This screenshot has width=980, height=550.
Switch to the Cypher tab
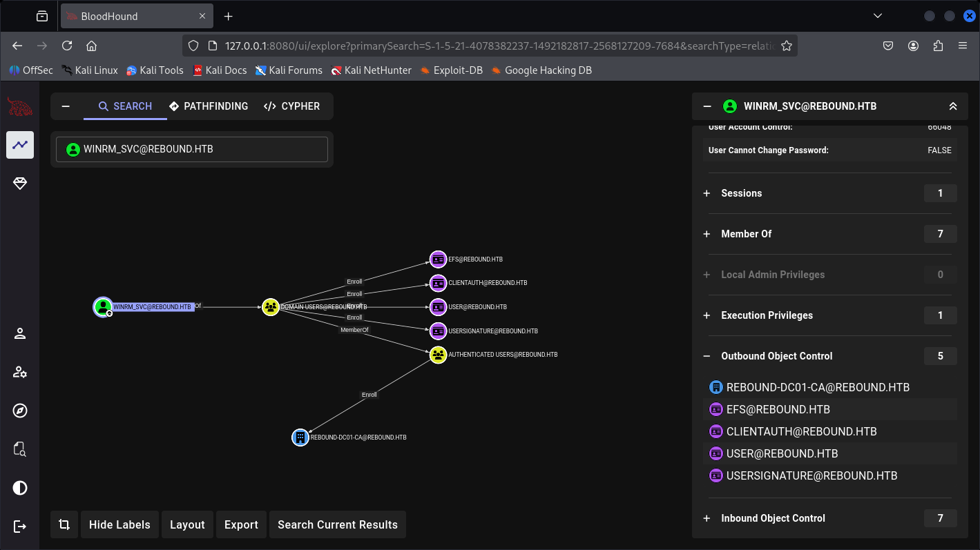coord(291,106)
